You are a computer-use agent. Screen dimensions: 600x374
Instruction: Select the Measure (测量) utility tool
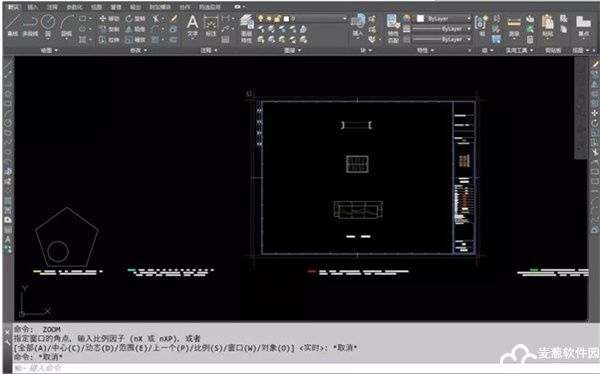[x=514, y=26]
